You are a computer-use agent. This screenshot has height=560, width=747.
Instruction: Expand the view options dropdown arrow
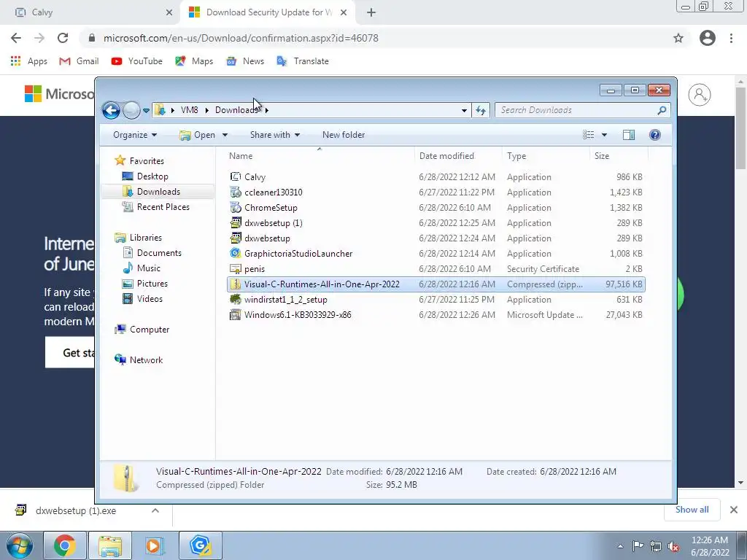[x=604, y=135]
